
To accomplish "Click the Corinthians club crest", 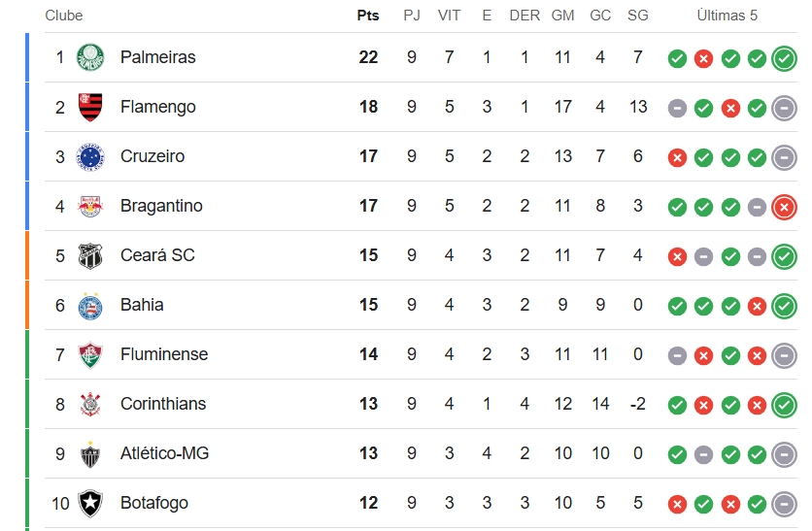I will [90, 404].
